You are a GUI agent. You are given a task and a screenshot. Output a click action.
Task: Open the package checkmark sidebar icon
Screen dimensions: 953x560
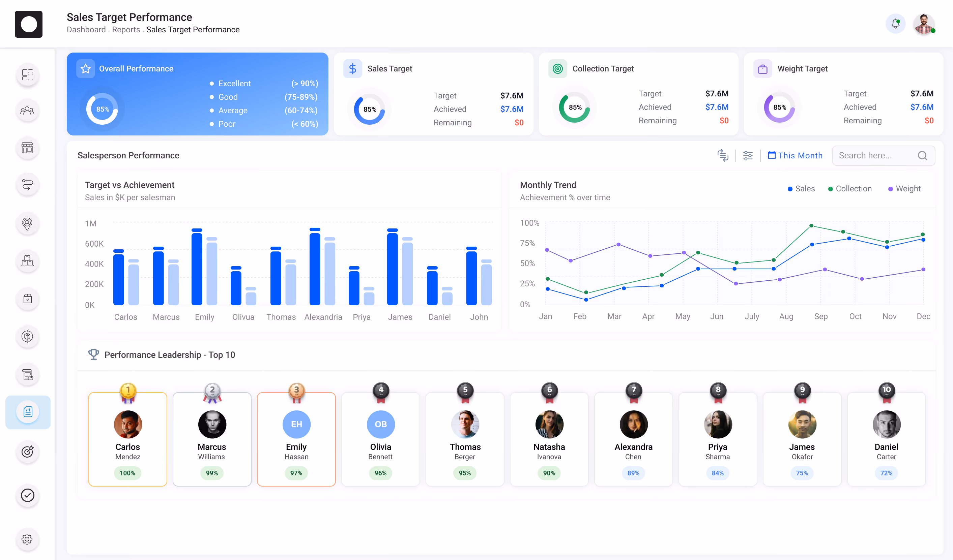pos(28,299)
